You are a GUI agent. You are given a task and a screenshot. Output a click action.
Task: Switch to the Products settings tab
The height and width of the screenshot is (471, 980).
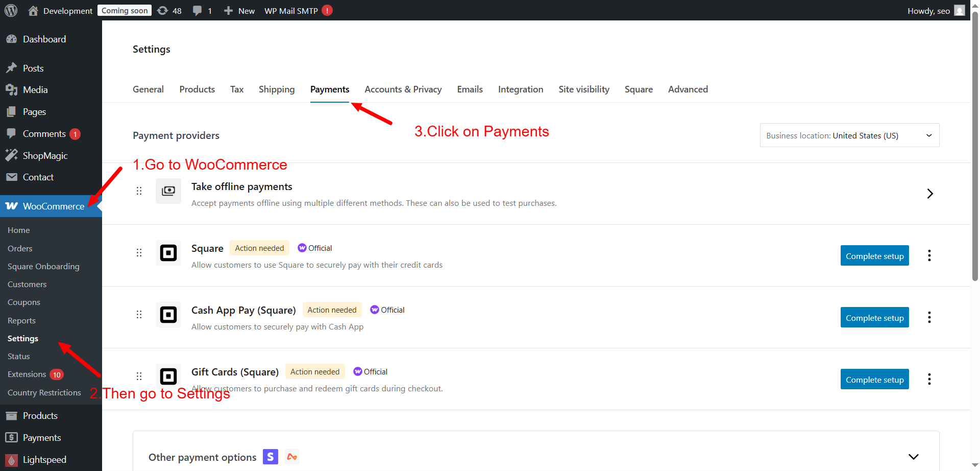pos(197,89)
